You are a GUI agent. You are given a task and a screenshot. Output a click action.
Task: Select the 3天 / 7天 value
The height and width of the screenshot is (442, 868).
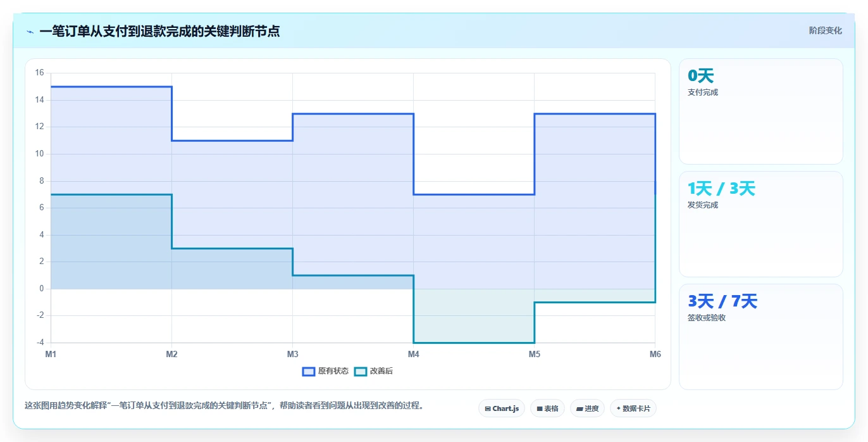722,301
